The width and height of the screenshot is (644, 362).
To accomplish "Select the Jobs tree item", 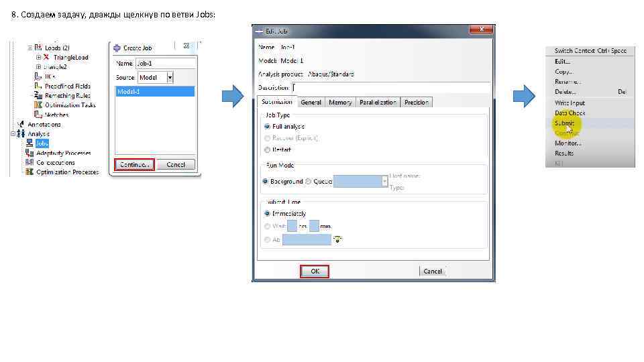I will pos(42,143).
